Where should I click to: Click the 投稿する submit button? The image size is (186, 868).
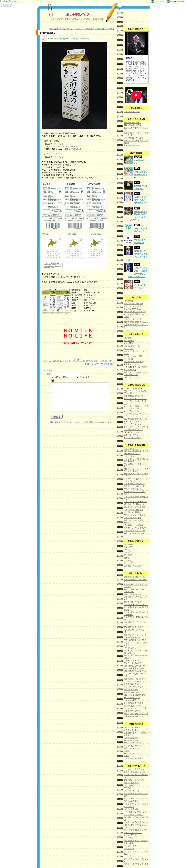pos(56,417)
